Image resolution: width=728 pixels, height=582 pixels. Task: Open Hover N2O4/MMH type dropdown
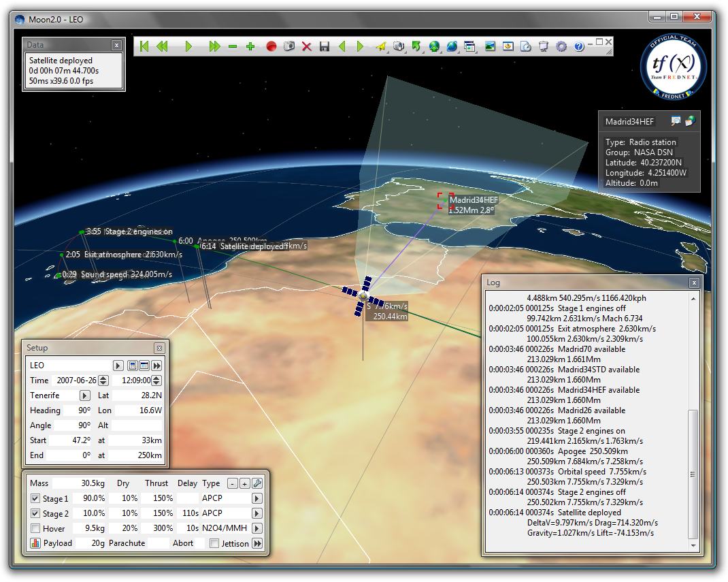257,528
